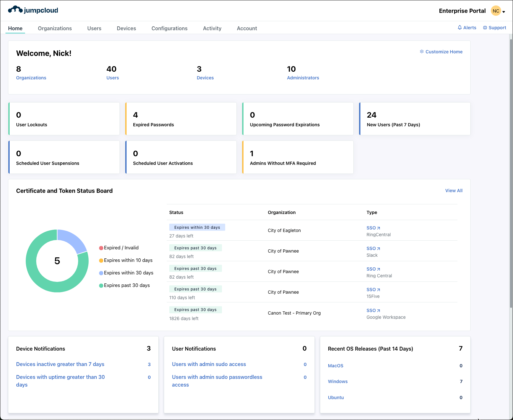Open Users with admin sudo passwordless access
513x420 pixels.
point(217,381)
